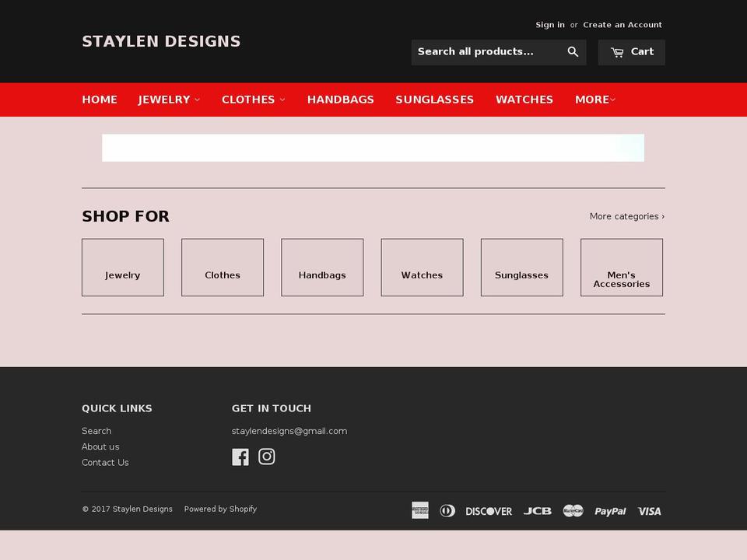Viewport: 747px width, 560px height.
Task: Click the PayPal payment icon
Action: [610, 512]
